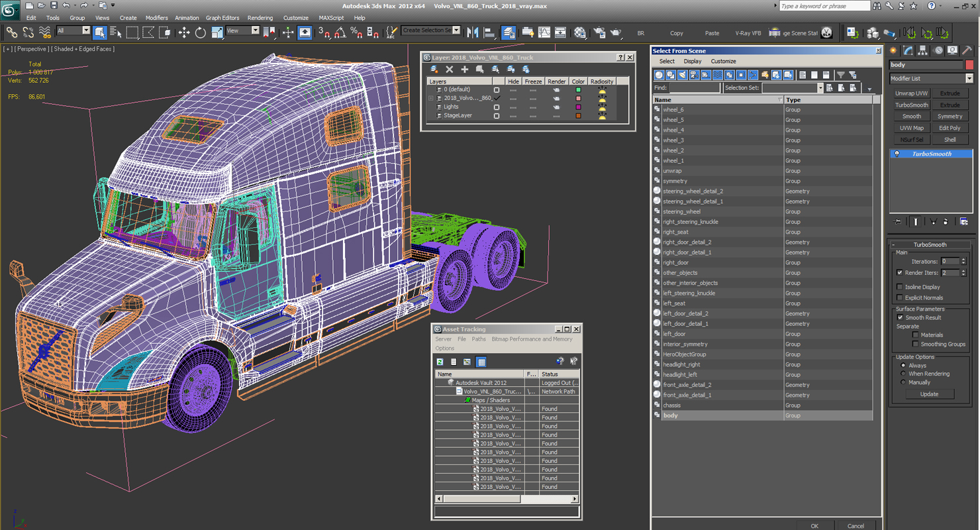This screenshot has width=980, height=530.
Task: Open the Help dropdown arrow in title bar
Action: 941,5
